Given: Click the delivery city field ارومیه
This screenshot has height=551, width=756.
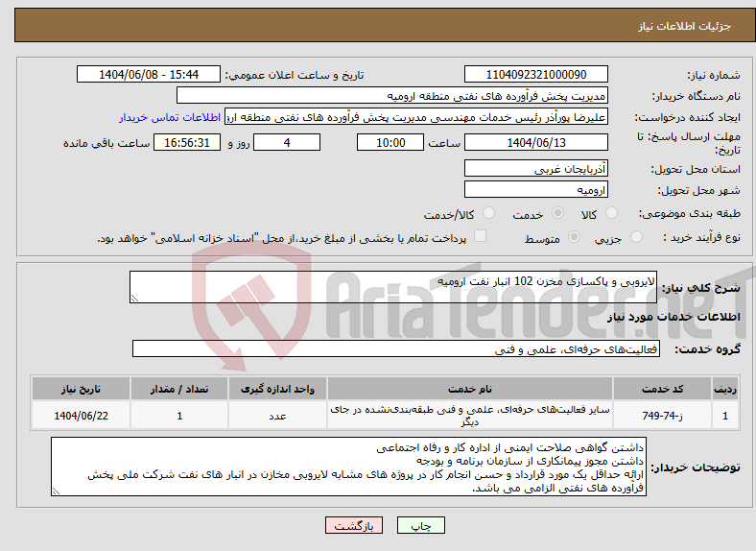Looking at the screenshot, I should (536, 190).
